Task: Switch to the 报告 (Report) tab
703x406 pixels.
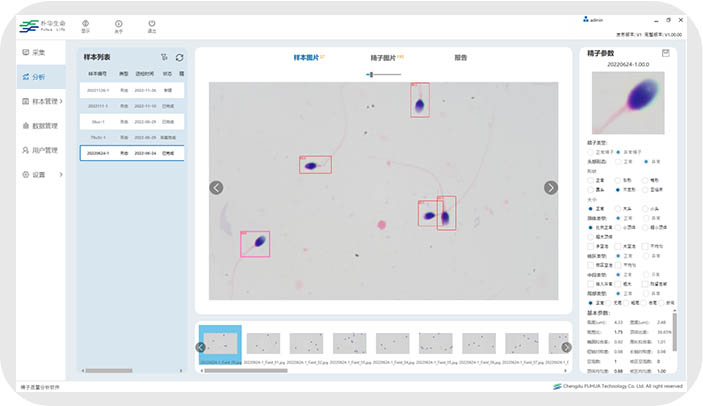Action: [460, 58]
